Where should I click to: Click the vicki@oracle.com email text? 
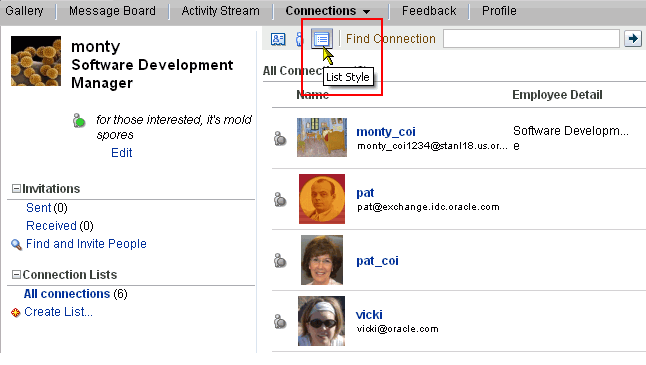pyautogui.click(x=398, y=329)
